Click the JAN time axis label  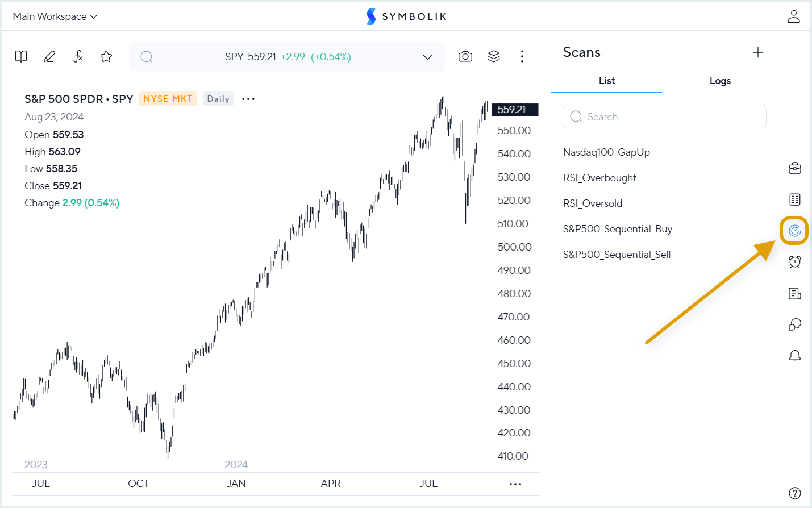(x=236, y=484)
